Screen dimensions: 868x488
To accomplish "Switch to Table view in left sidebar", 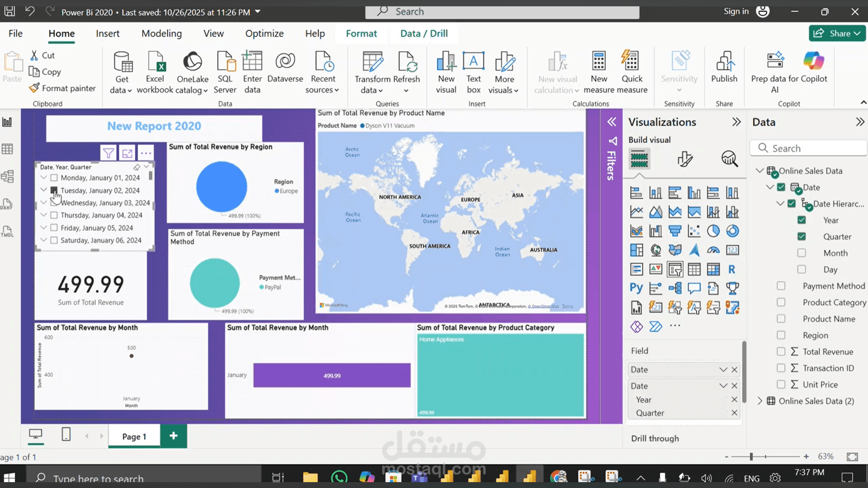I will point(7,149).
